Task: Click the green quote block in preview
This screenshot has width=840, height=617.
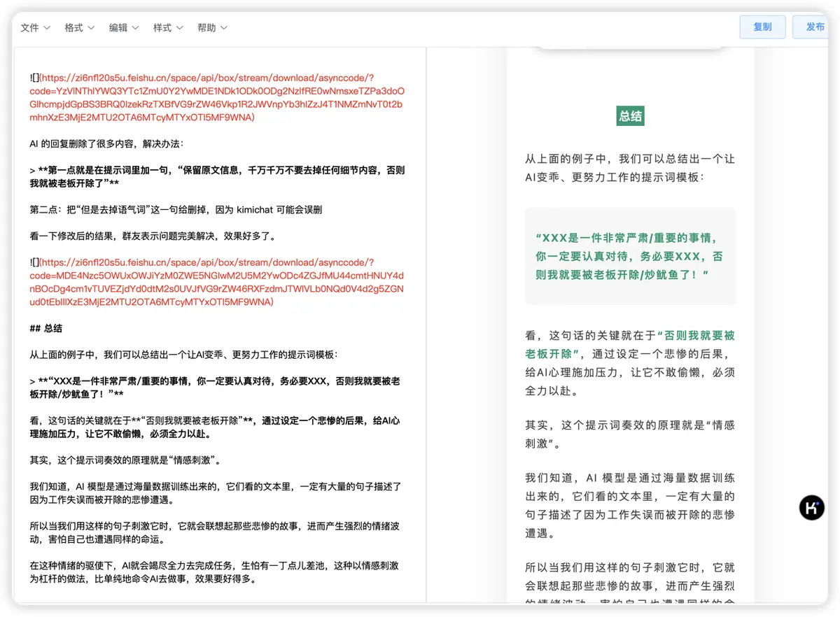Action: pos(630,256)
